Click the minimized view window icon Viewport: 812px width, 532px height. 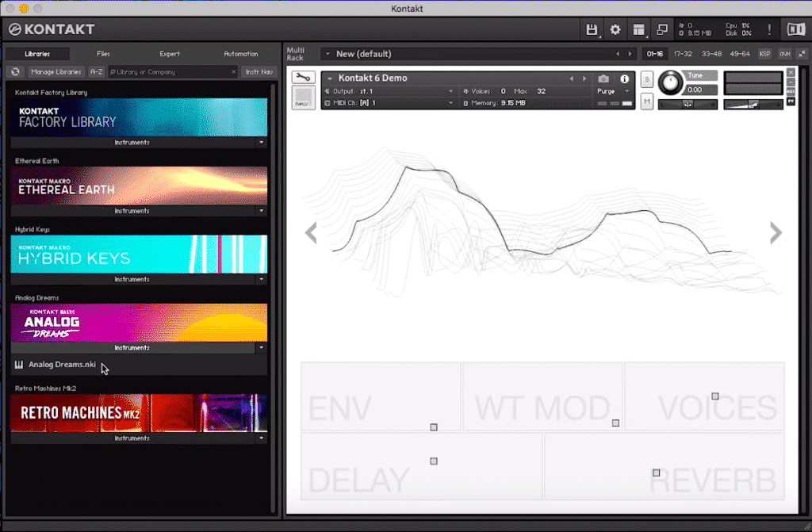[x=662, y=29]
